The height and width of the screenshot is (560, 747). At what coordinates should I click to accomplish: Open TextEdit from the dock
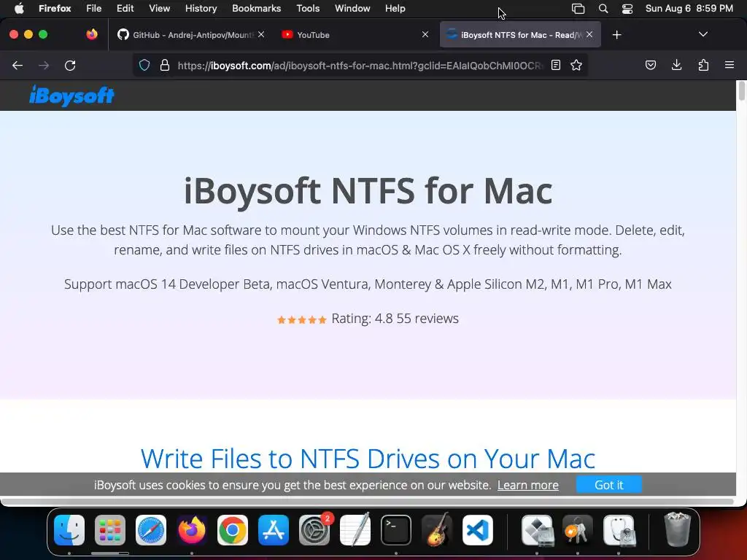coord(355,529)
